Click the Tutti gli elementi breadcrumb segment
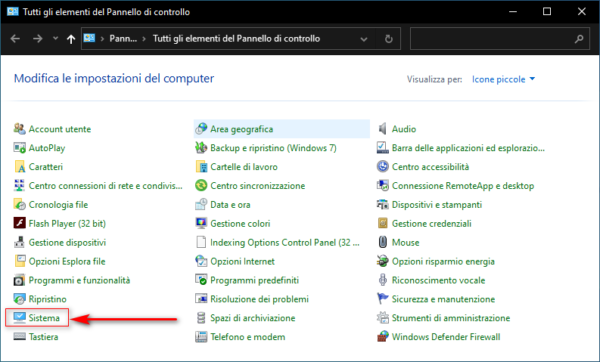Viewport: 600px width, 362px height. 236,38
